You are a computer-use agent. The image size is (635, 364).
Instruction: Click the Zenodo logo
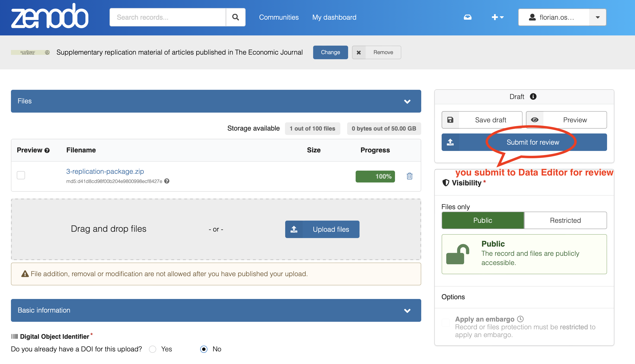coord(50,16)
